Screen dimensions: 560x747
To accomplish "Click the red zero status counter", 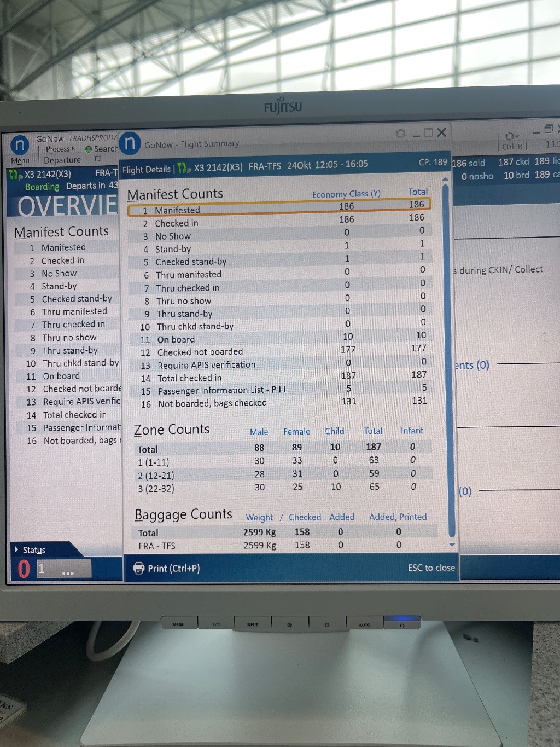I will coord(24,569).
